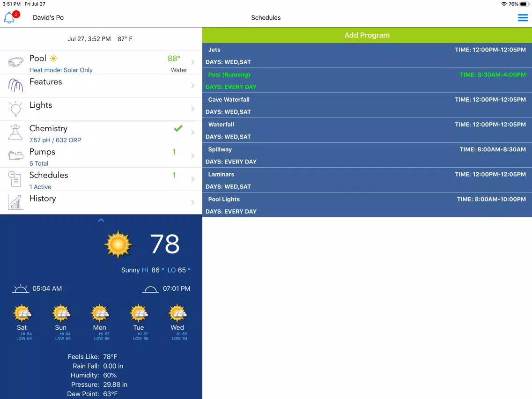
Task: Tap the Pressure 29.88 in reading
Action: click(x=99, y=384)
